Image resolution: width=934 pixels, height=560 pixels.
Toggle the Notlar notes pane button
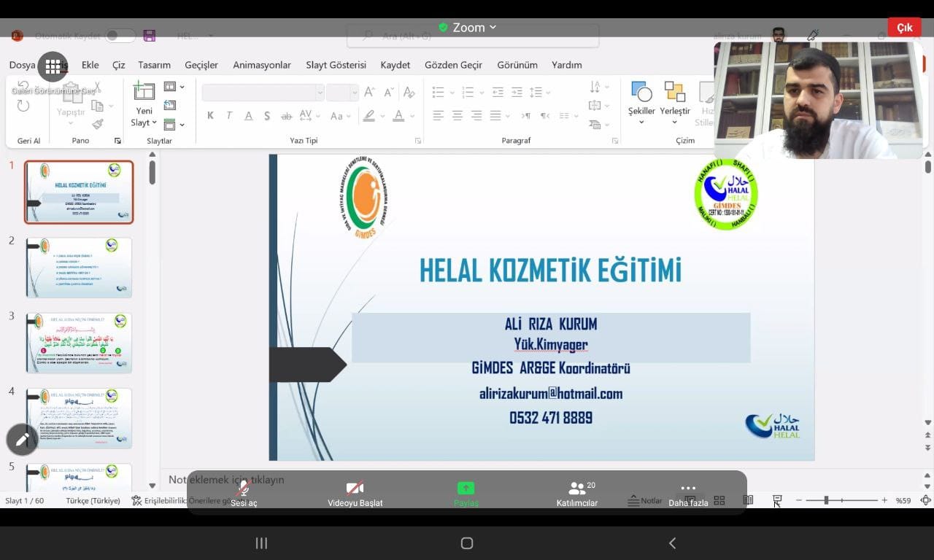645,501
